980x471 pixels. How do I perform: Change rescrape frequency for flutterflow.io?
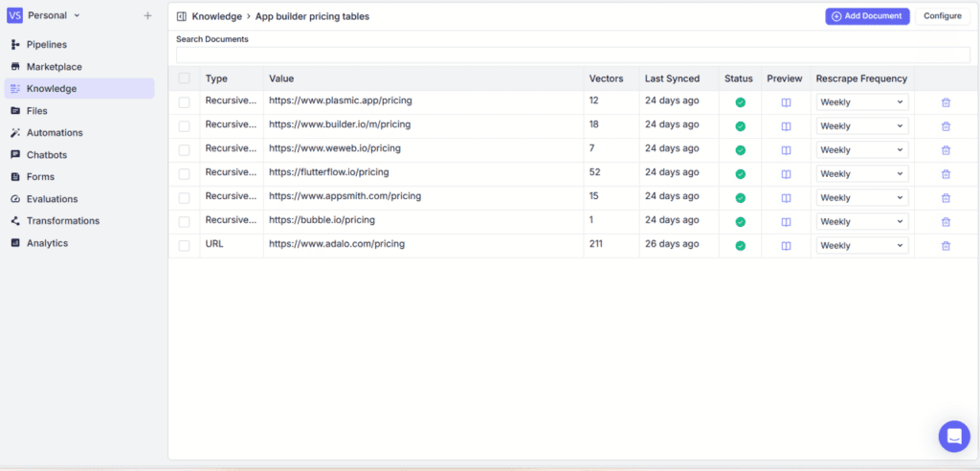coord(861,174)
